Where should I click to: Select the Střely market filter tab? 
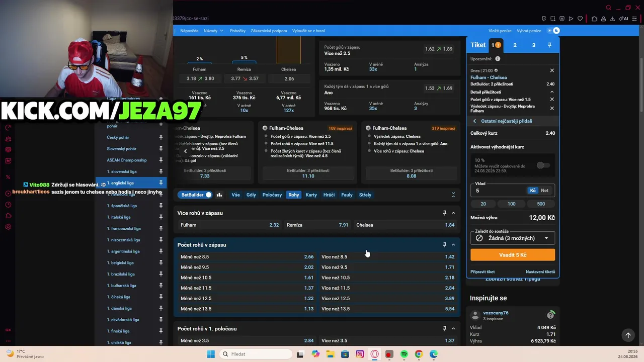[x=365, y=195]
